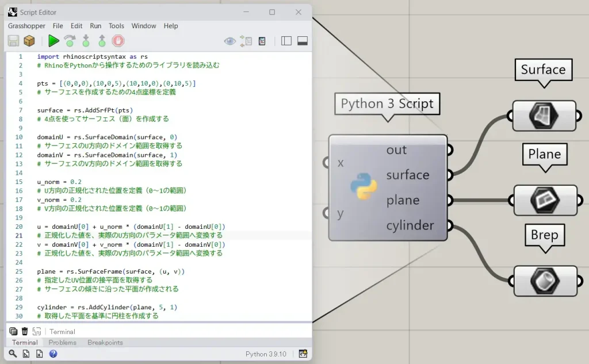The width and height of the screenshot is (589, 364).
Task: Click the Step Out debug icon
Action: point(102,41)
